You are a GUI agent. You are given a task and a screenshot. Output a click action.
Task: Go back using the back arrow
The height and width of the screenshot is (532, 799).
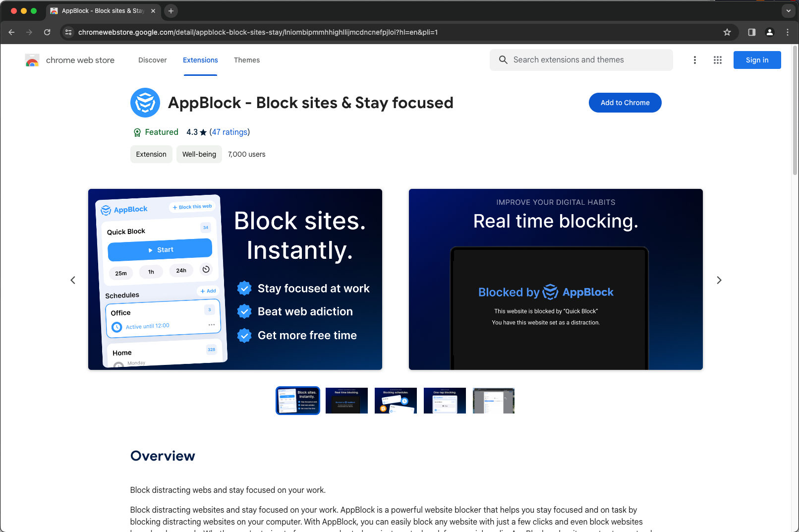click(x=11, y=32)
